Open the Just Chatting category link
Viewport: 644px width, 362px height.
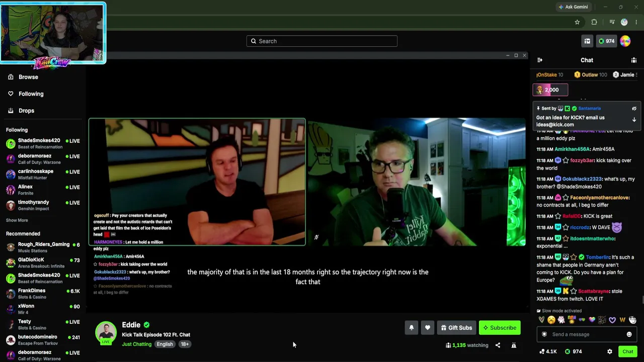pyautogui.click(x=136, y=344)
